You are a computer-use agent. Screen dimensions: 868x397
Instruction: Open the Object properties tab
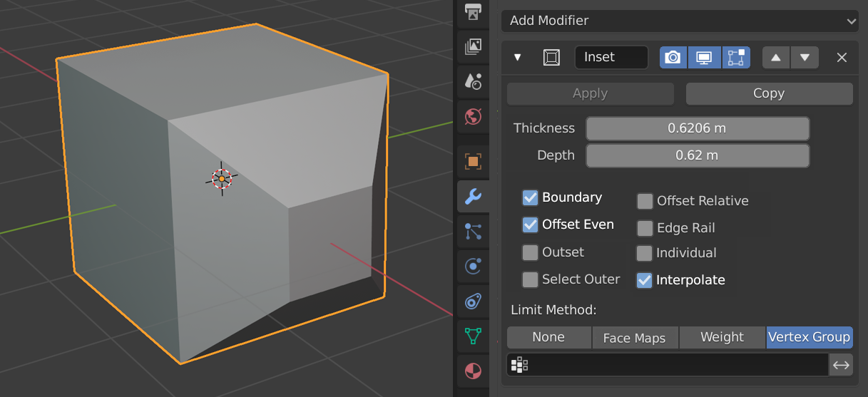(x=473, y=162)
